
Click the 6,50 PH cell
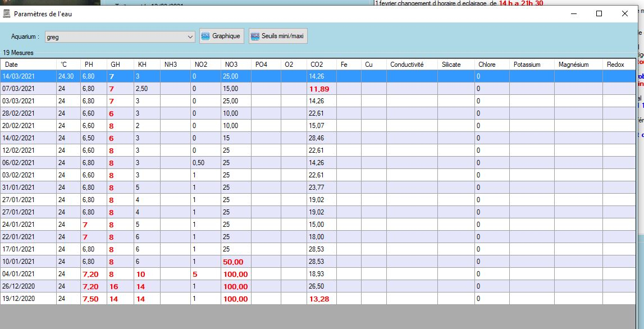pos(94,138)
